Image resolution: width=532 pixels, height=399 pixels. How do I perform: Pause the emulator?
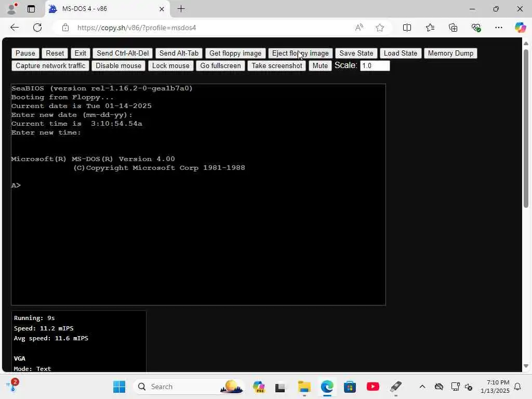[x=25, y=54]
